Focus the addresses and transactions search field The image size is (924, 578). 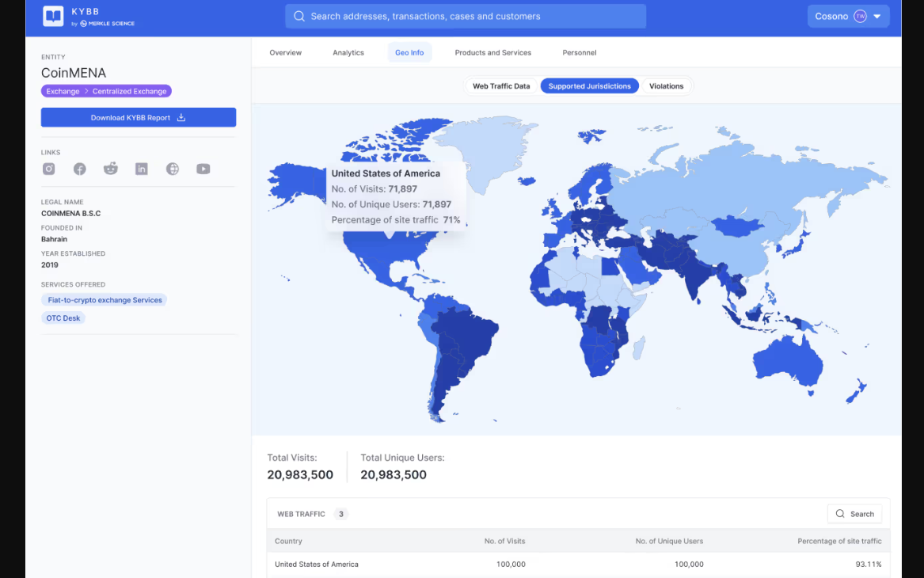pos(466,16)
